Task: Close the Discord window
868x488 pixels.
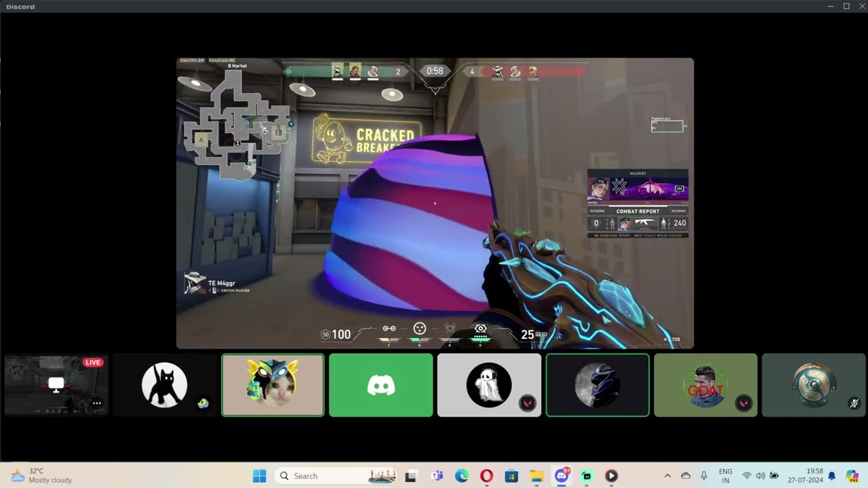Action: click(861, 6)
